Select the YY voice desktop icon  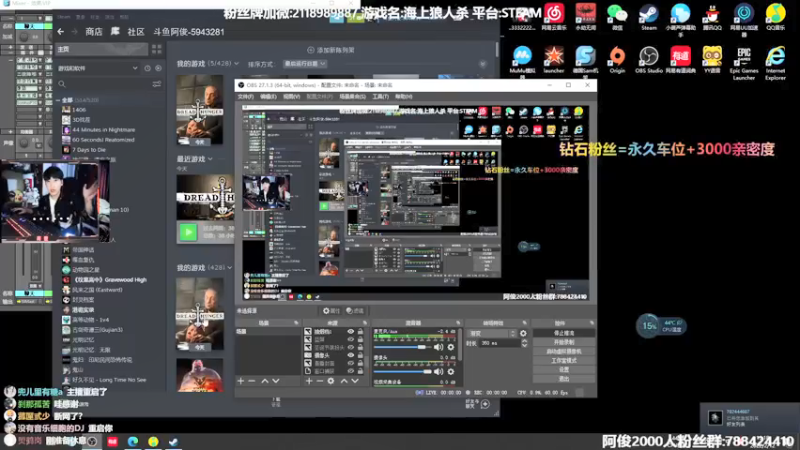[712, 59]
